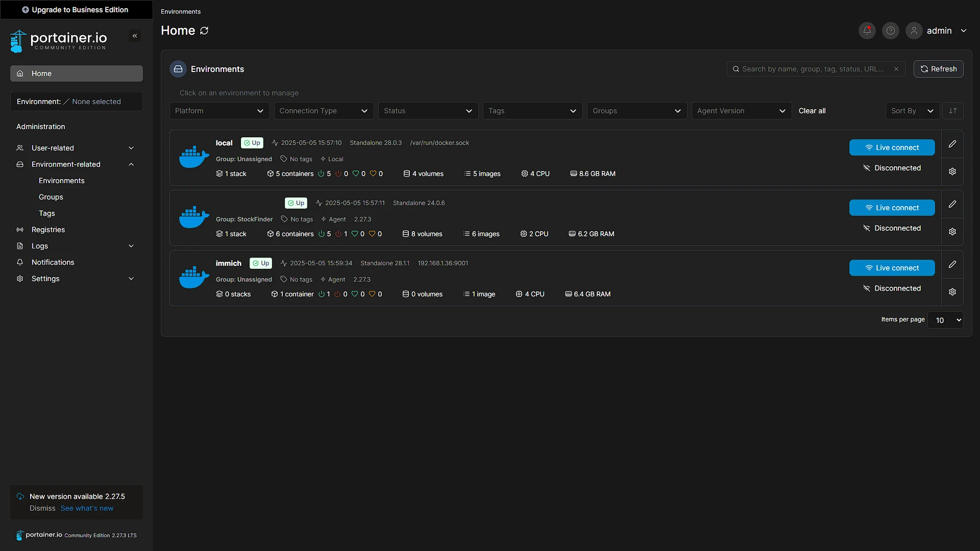Toggle sort direction arrows icon
This screenshot has width=980, height=551.
pos(953,111)
